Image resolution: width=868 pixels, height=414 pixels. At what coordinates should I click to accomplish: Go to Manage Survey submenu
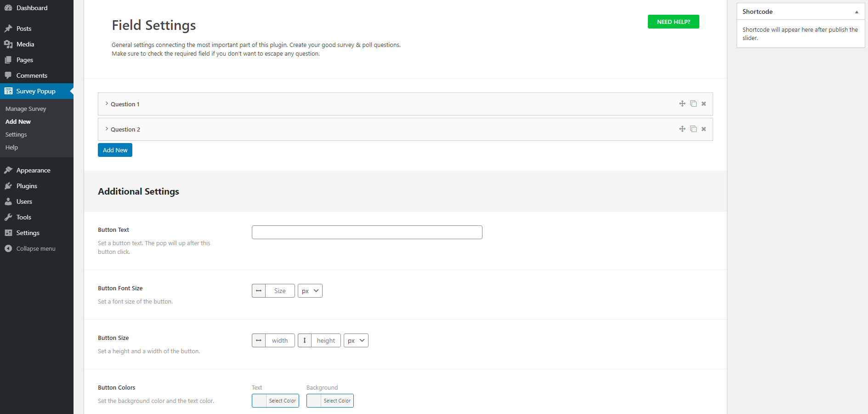tap(26, 109)
